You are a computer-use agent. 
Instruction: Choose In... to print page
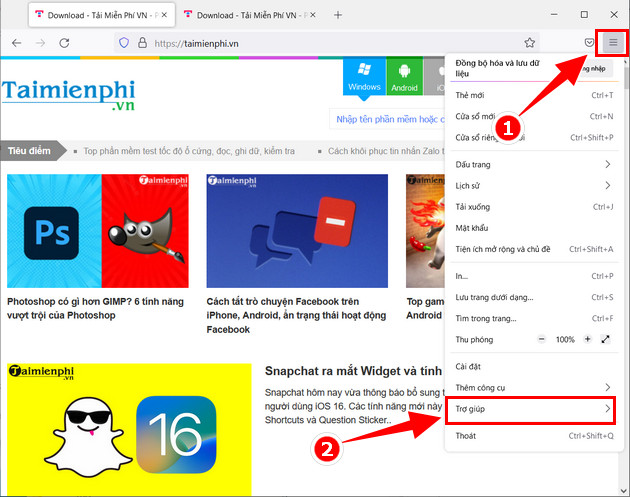[x=534, y=276]
